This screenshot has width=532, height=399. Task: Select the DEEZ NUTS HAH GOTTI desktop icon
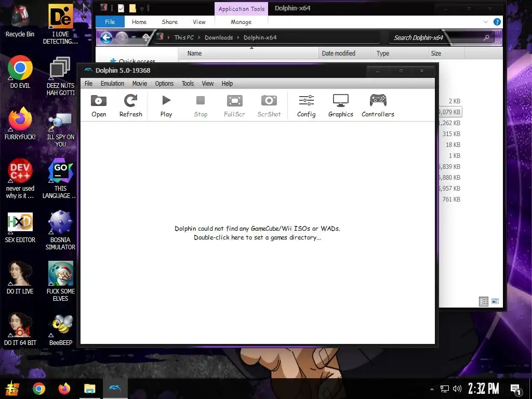click(x=60, y=75)
